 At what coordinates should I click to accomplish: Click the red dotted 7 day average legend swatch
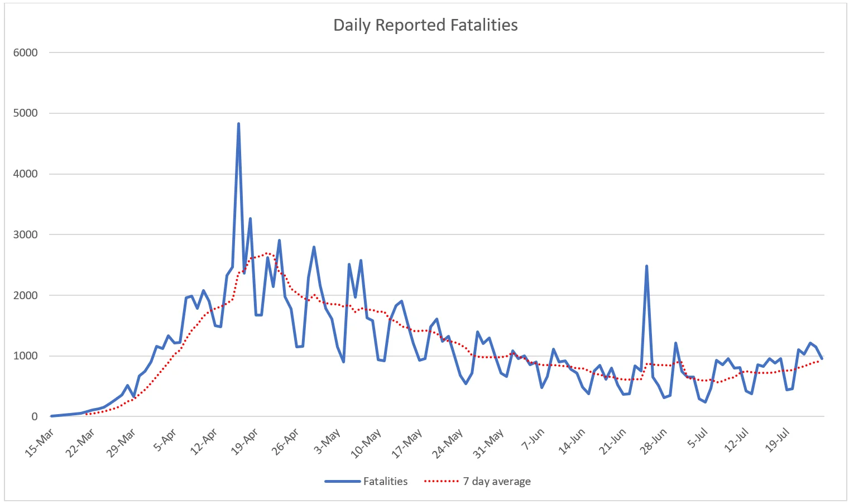[x=442, y=481]
